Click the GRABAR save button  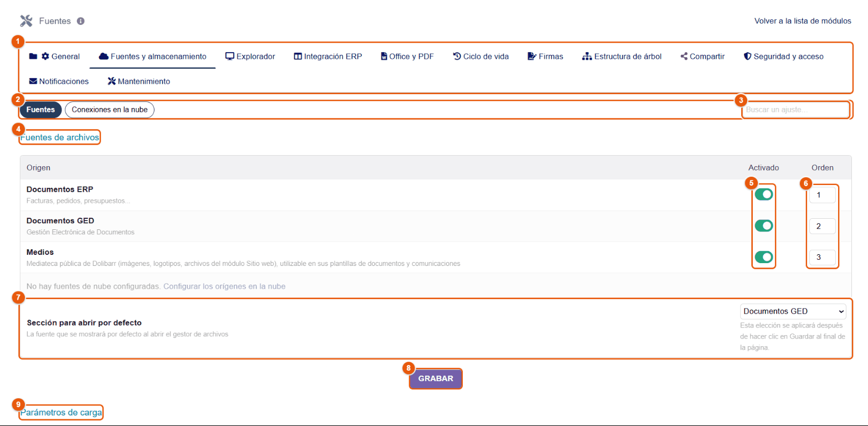pos(436,379)
